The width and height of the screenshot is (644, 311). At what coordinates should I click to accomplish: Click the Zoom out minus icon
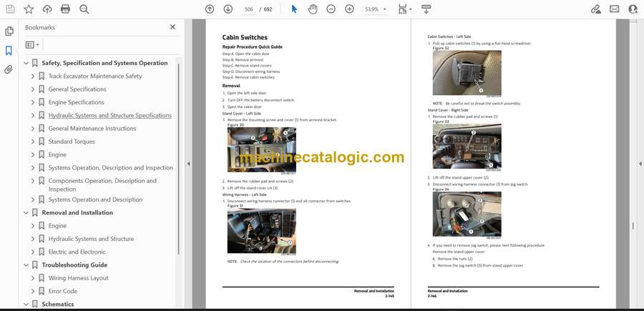pyautogui.click(x=331, y=9)
